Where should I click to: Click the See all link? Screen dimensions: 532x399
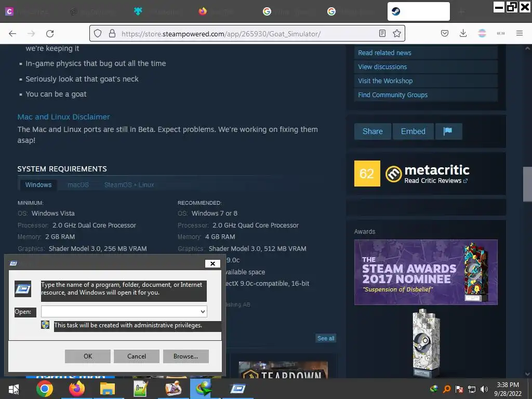point(326,338)
